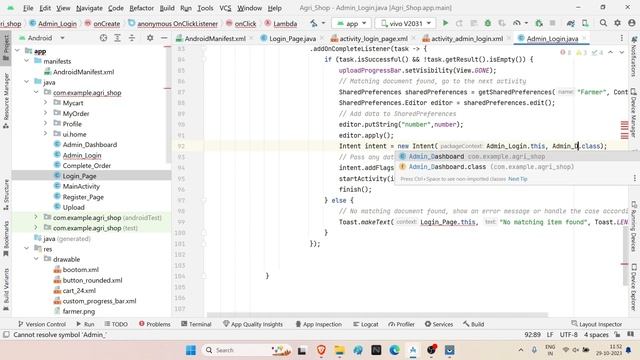This screenshot has height=360, width=640.
Task: Open Register_Page class in project tree
Action: (x=83, y=197)
